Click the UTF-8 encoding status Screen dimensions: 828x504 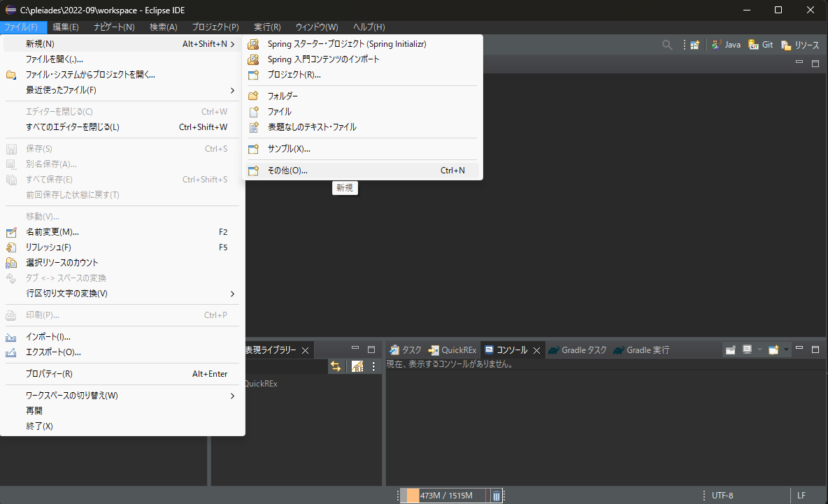tap(722, 496)
